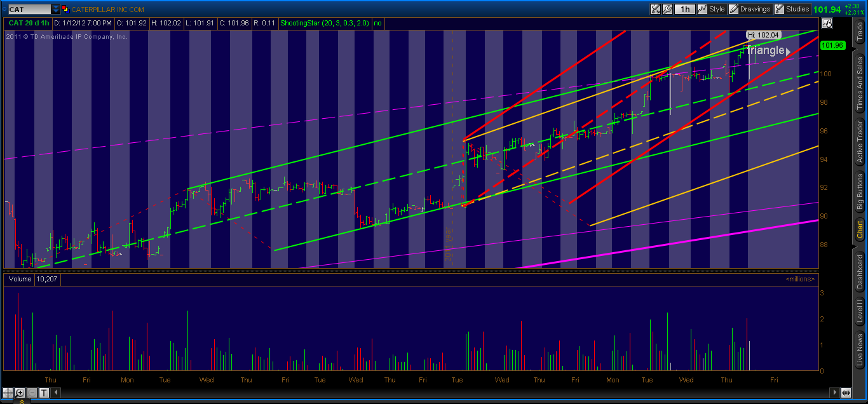Click the zoom in magnifier icon
The height and width of the screenshot is (404, 868).
pos(20,393)
